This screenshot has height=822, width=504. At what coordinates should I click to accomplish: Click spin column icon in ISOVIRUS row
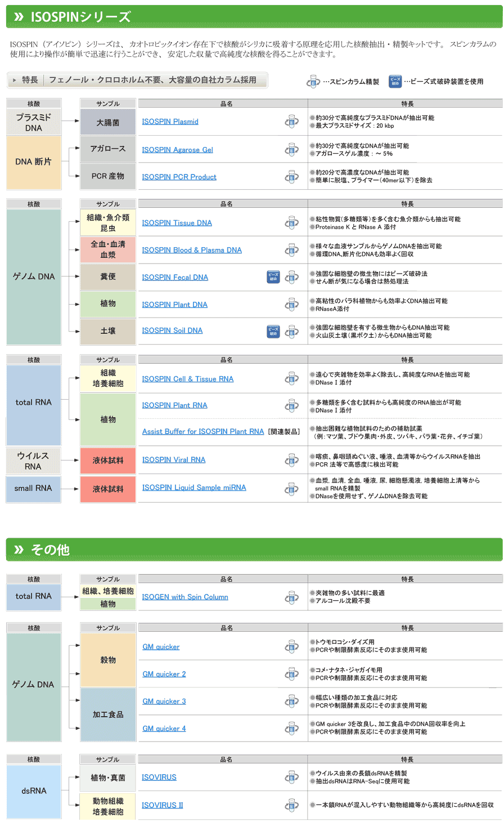[x=291, y=777]
